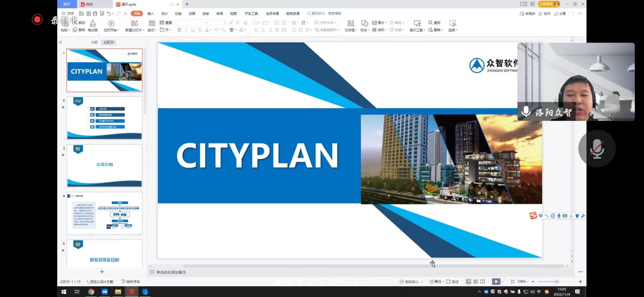Toggle the muted microphone button
Image resolution: width=644 pixels, height=297 pixels.
coord(597,149)
